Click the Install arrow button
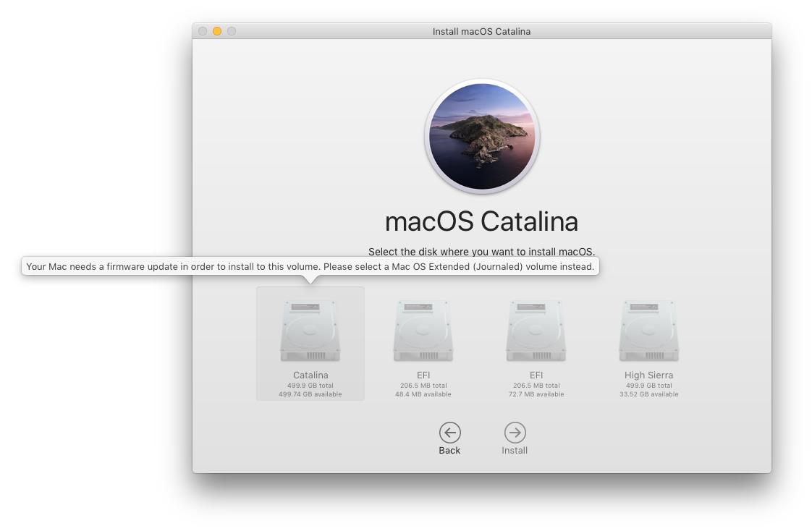812x531 pixels. (x=515, y=433)
